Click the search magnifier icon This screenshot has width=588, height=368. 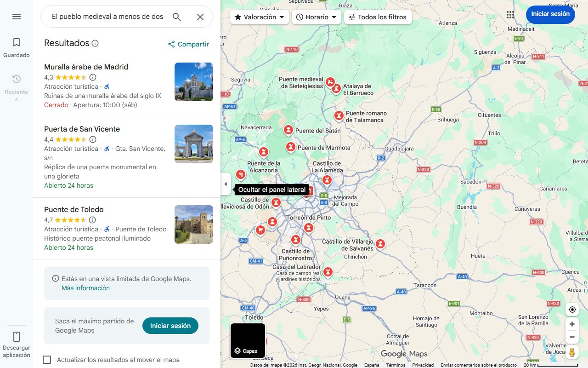176,17
